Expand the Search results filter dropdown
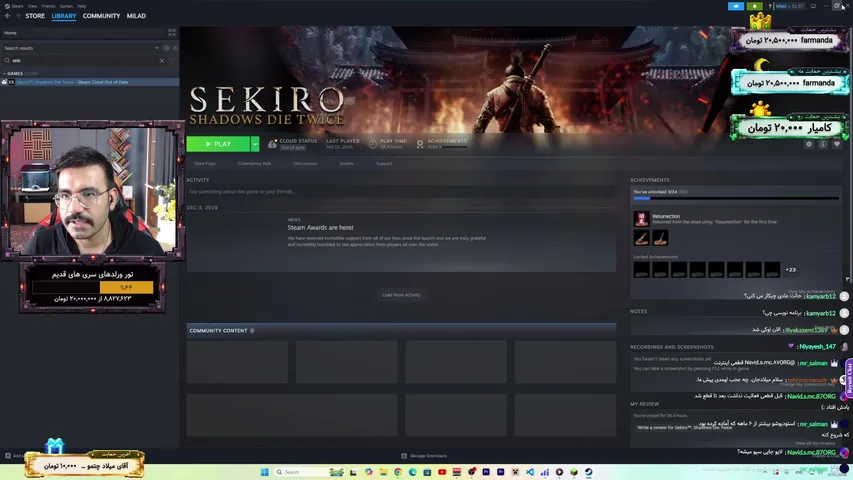This screenshot has width=853, height=480. click(157, 48)
